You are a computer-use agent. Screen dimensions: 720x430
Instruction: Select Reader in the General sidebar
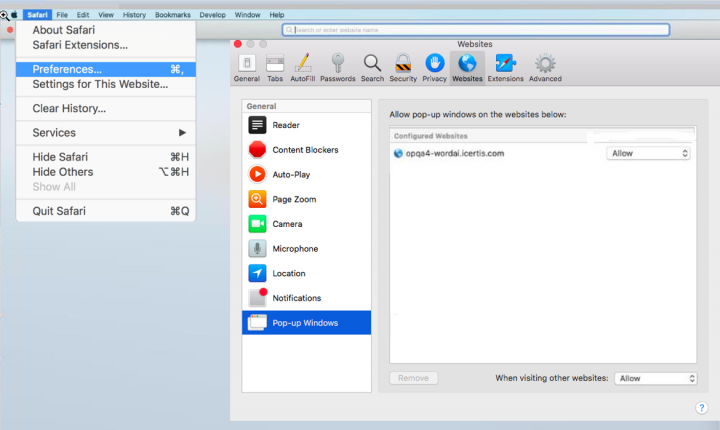point(306,125)
